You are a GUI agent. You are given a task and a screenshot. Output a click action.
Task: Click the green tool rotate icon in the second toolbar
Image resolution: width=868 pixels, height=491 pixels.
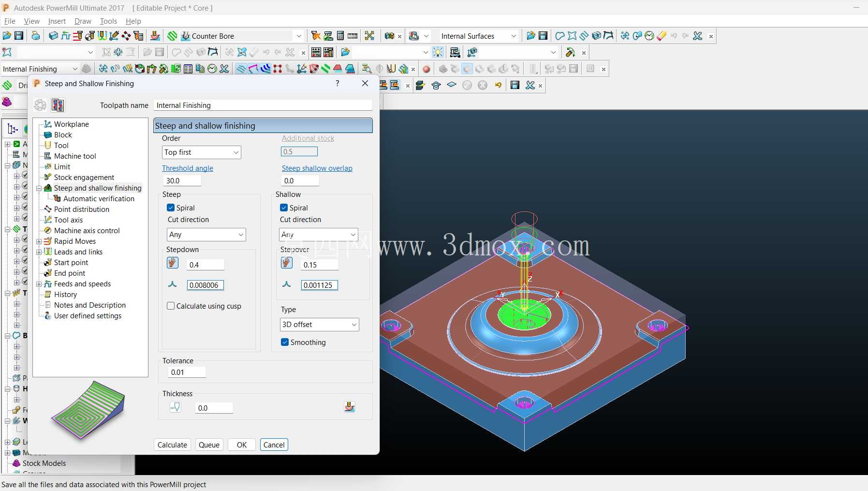pyautogui.click(x=570, y=52)
